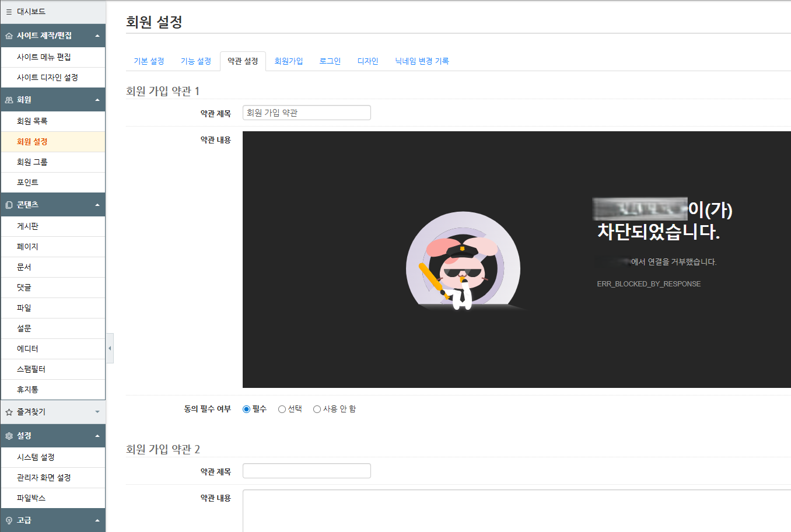Choose the 사용 안 함 radio option
This screenshot has height=532, width=791.
click(x=317, y=409)
